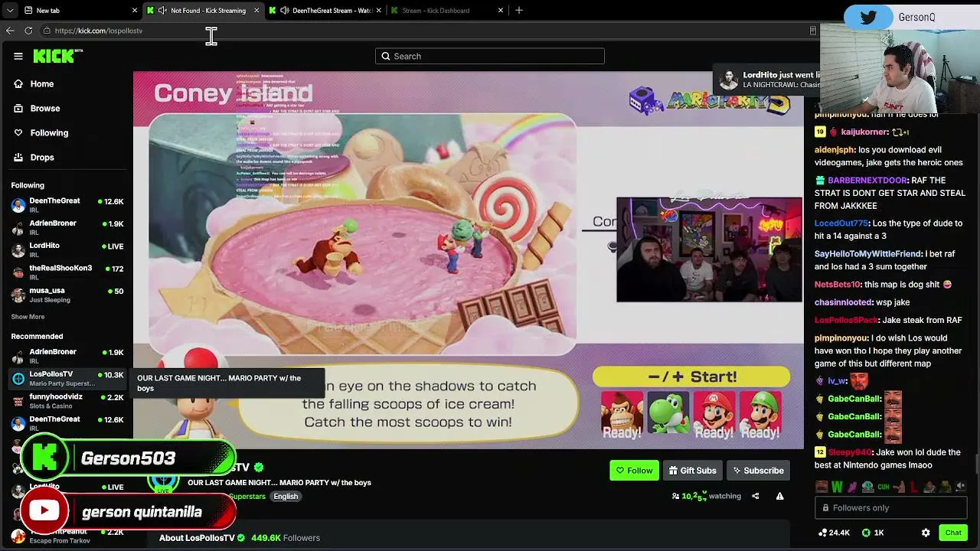Open the Drops page
This screenshot has height=551, width=980.
pos(42,158)
